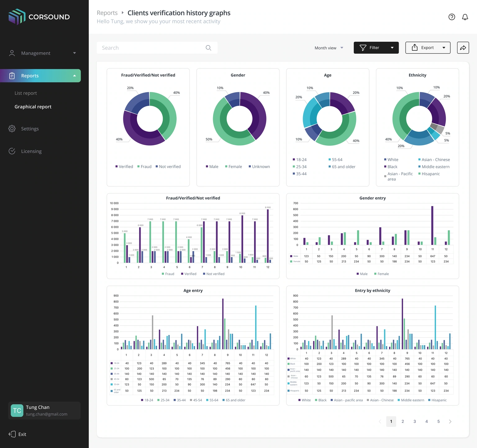Open the Filter dropdown arrow
Viewport: 477px width, 448px height.
click(x=392, y=48)
